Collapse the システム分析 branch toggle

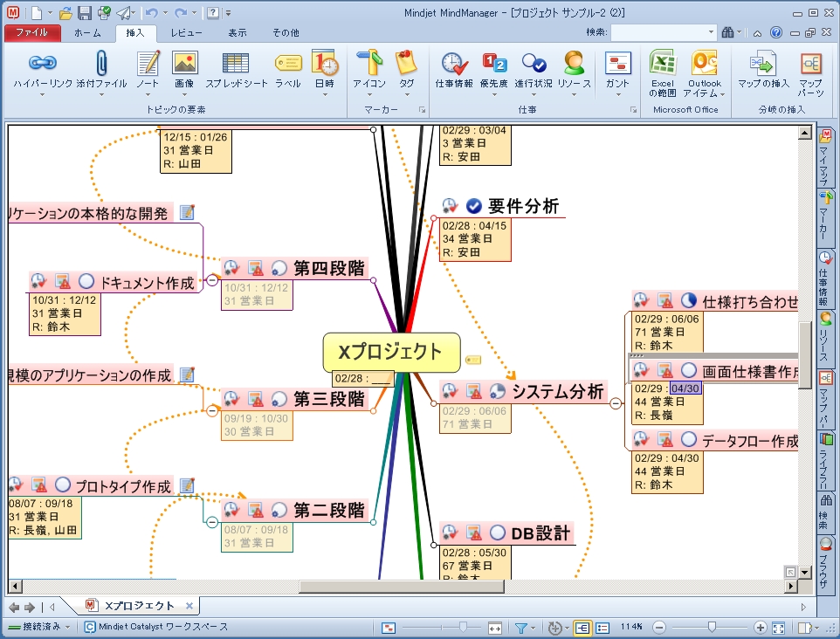pyautogui.click(x=616, y=403)
